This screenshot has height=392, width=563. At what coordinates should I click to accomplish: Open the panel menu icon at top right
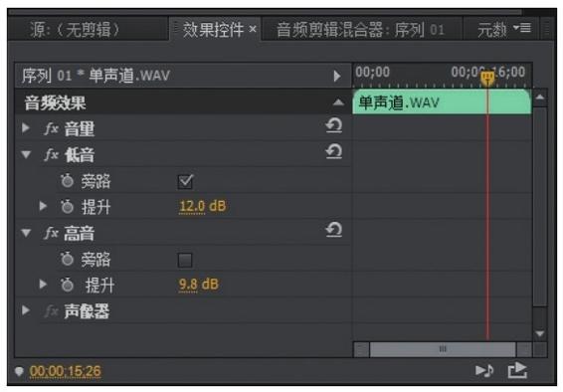[x=522, y=28]
